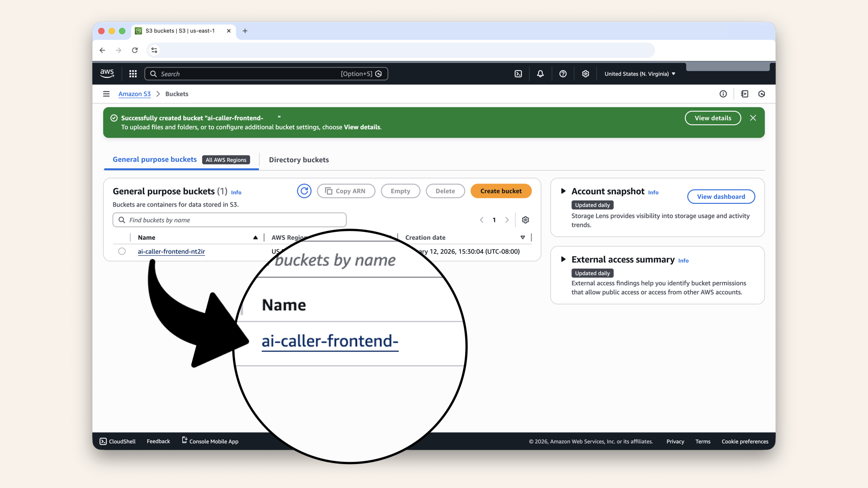Switch to the Directory buckets tab
The height and width of the screenshot is (488, 868).
tap(299, 160)
